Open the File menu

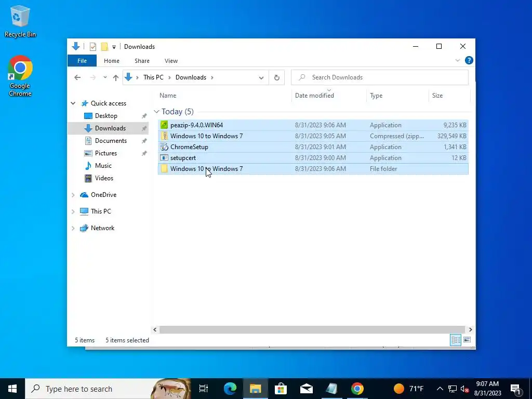(82, 61)
